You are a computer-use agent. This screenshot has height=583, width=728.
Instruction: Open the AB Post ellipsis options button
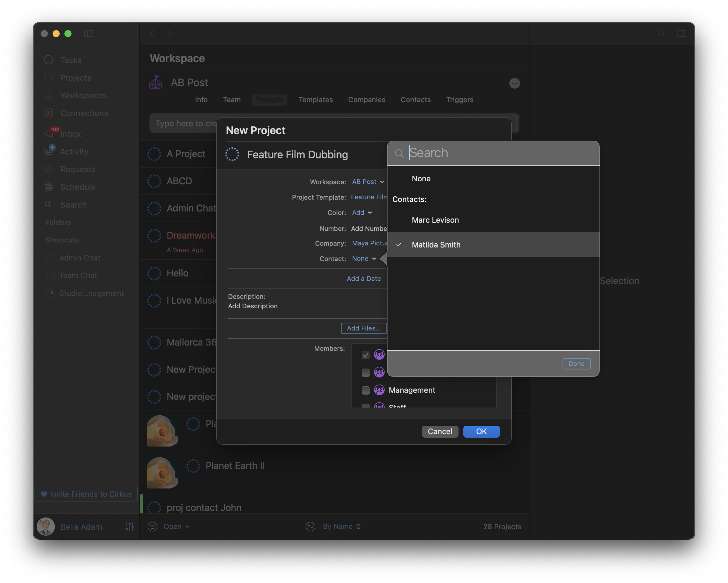pos(514,83)
